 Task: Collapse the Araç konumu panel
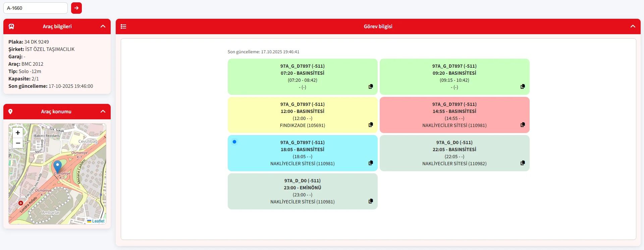click(x=103, y=112)
